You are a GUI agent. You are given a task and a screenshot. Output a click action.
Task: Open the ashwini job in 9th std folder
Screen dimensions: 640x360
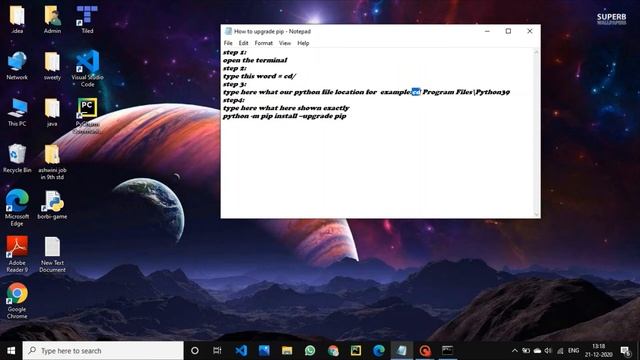[52, 162]
